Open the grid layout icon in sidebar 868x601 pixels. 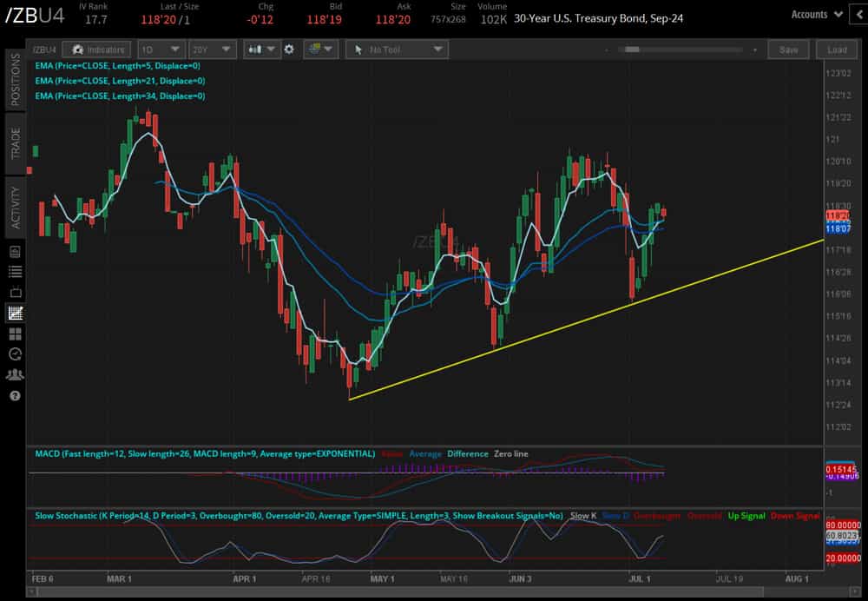(15, 334)
